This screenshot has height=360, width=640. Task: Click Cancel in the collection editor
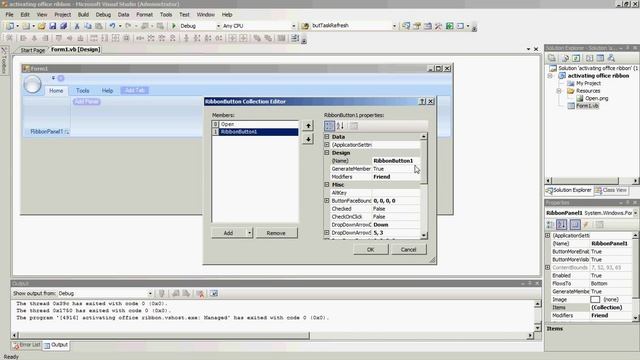click(409, 249)
